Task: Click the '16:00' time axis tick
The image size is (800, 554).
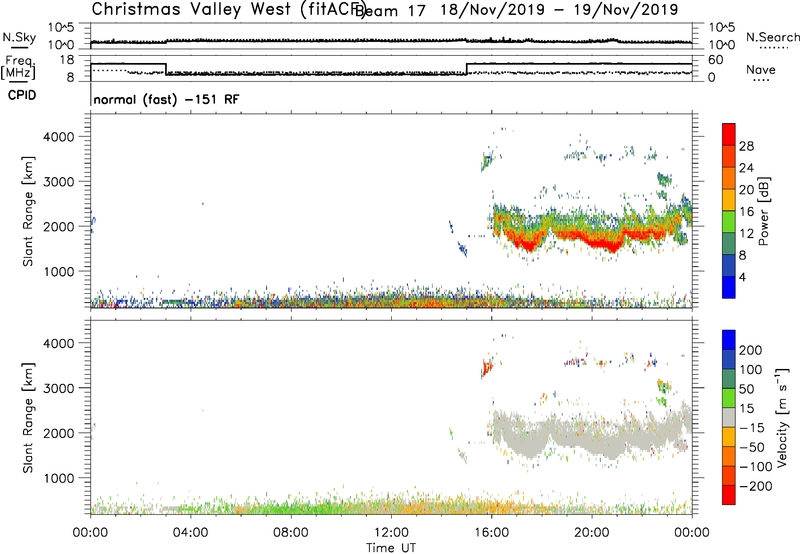Action: 491,533
